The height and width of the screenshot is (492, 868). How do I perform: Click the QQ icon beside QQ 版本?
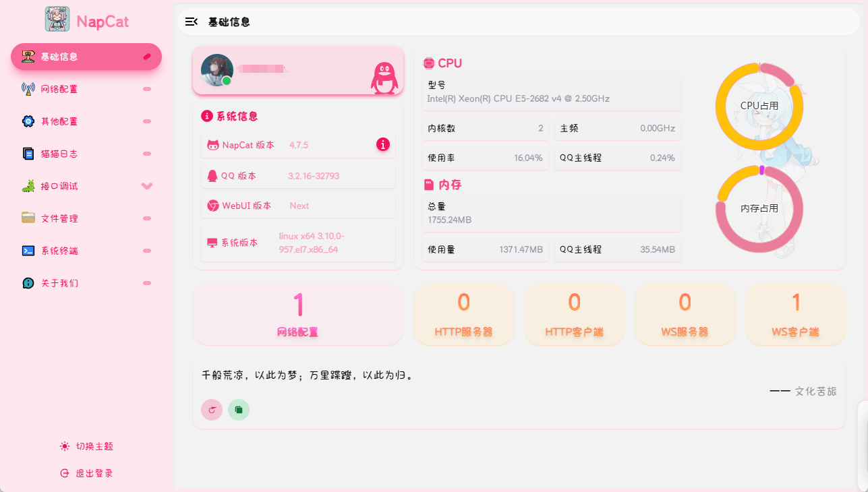[212, 176]
